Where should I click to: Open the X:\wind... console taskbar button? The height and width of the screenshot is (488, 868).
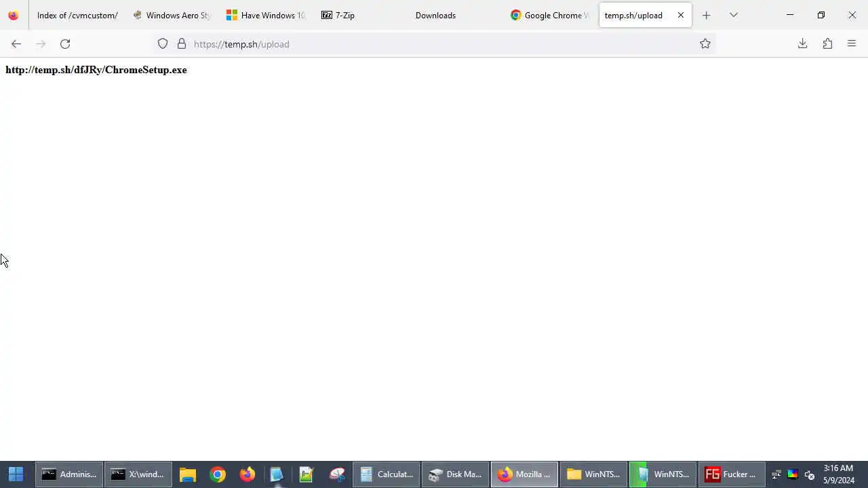click(138, 474)
